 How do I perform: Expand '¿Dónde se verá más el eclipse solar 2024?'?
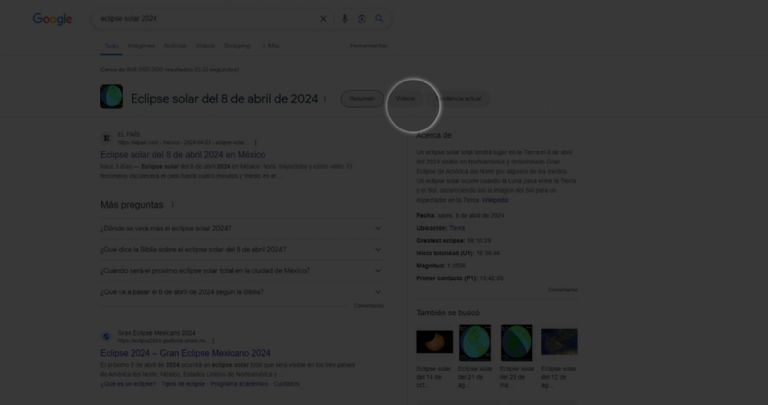click(241, 228)
